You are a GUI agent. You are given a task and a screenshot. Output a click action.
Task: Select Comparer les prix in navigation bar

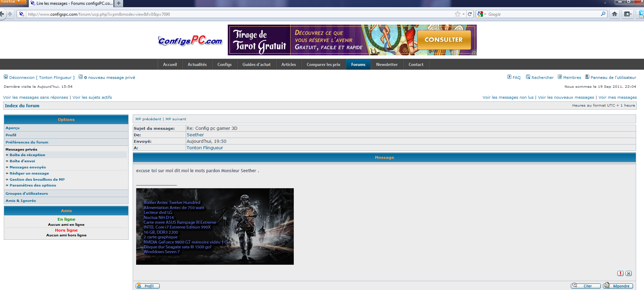[x=323, y=65]
